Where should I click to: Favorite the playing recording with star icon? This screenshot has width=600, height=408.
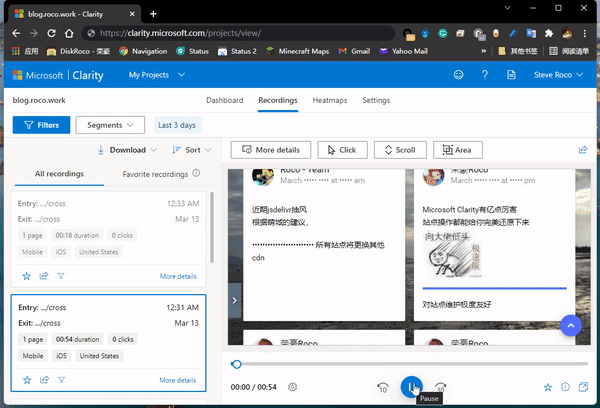(547, 387)
